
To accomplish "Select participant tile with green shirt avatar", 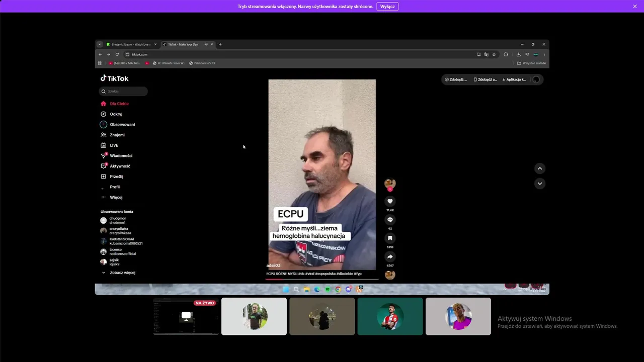I will click(254, 316).
